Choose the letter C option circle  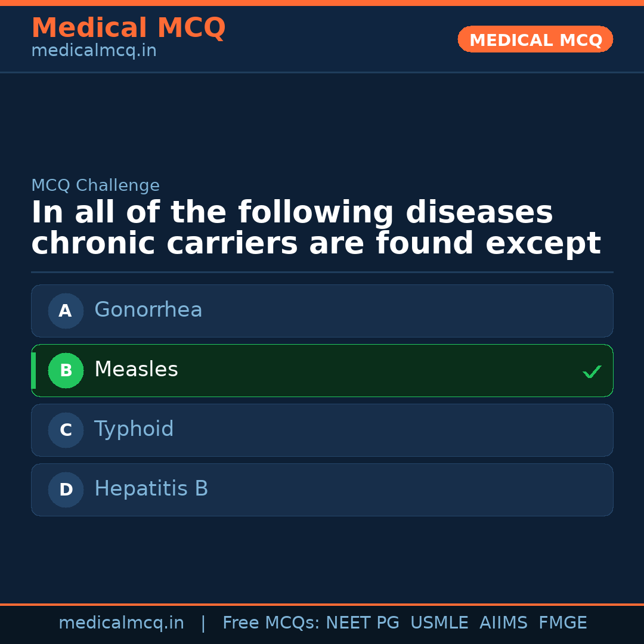(x=66, y=430)
